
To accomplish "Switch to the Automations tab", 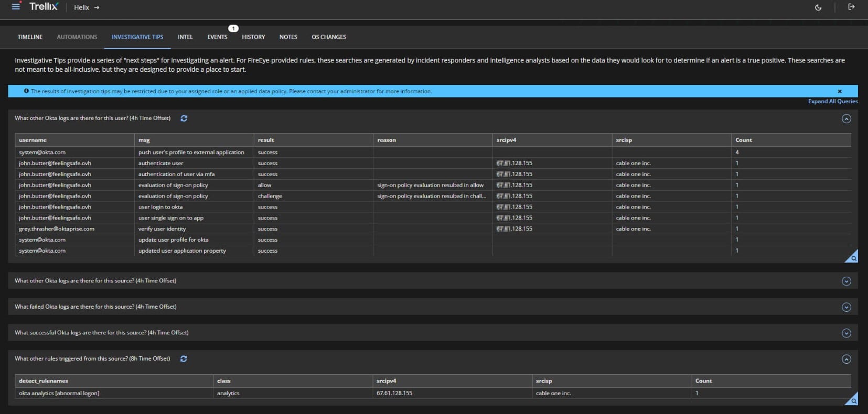I will click(77, 37).
